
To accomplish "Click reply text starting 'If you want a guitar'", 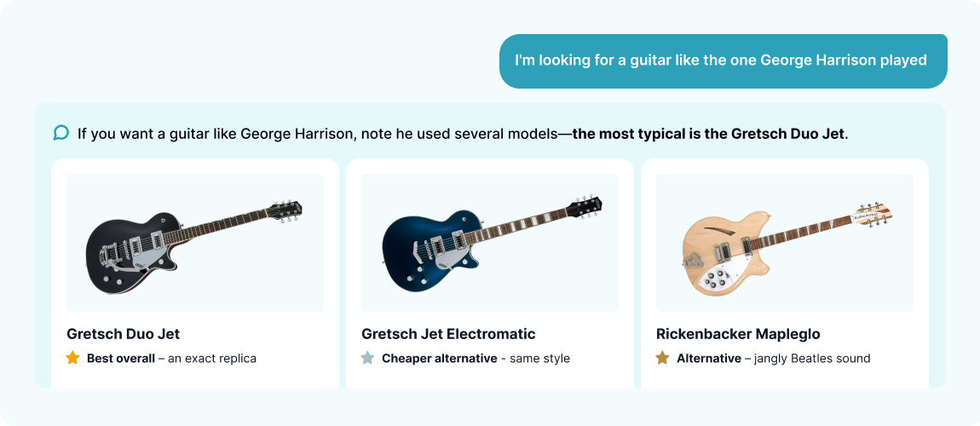I will (x=463, y=134).
